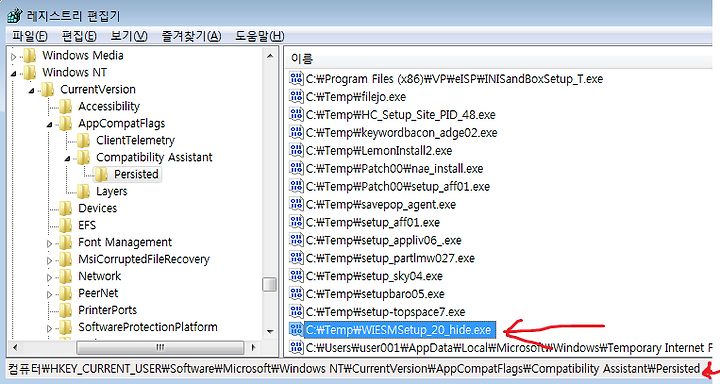The width and height of the screenshot is (720, 384).
Task: Select the ClientTelemetry tree key label
Action: coord(135,141)
